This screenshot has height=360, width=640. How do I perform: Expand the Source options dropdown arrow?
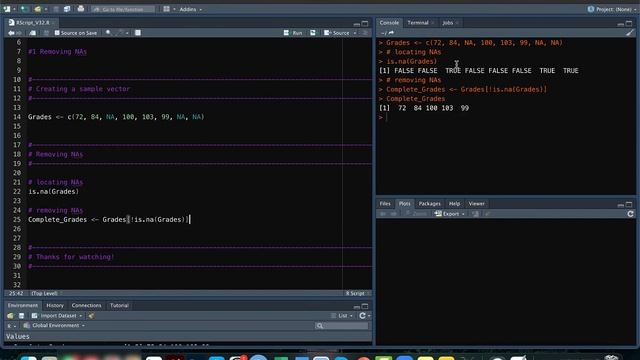[355, 33]
